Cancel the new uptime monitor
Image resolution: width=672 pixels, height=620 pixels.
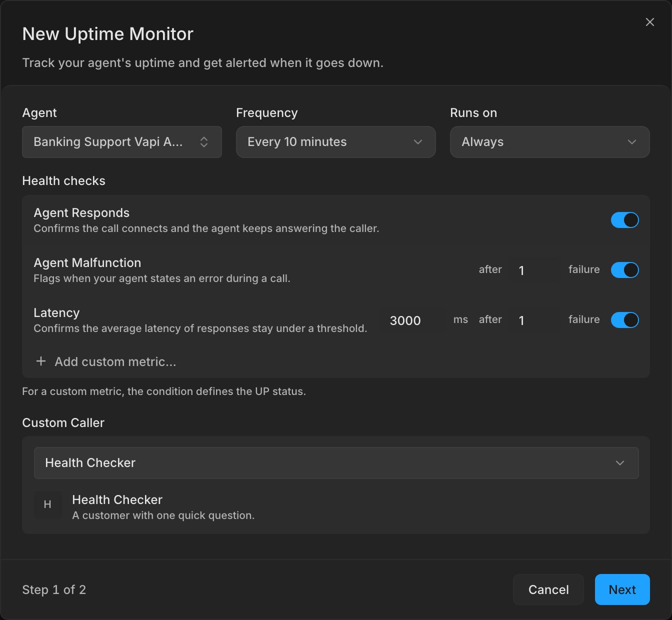point(548,589)
